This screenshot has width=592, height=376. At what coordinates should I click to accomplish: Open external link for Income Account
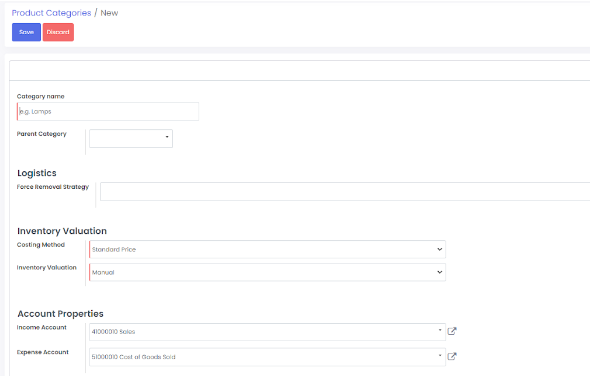tap(452, 331)
